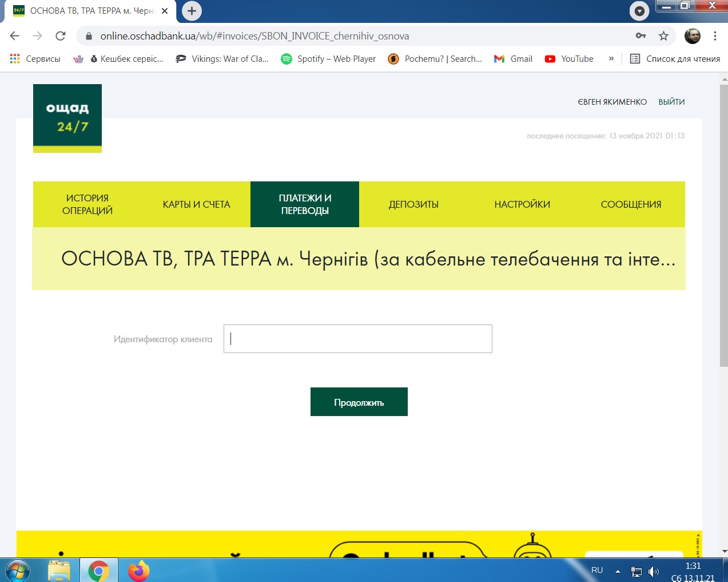
Task: Bookmark this page with star icon
Action: click(663, 36)
